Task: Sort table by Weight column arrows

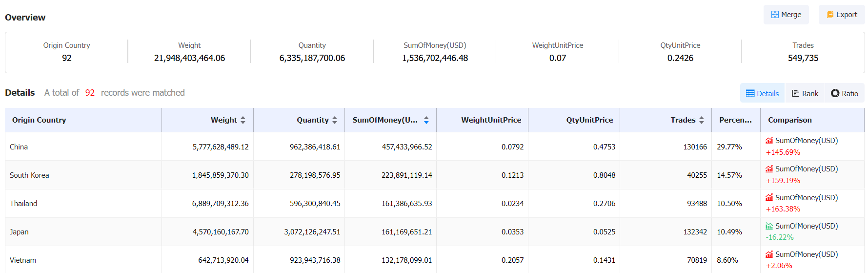Action: coord(243,120)
